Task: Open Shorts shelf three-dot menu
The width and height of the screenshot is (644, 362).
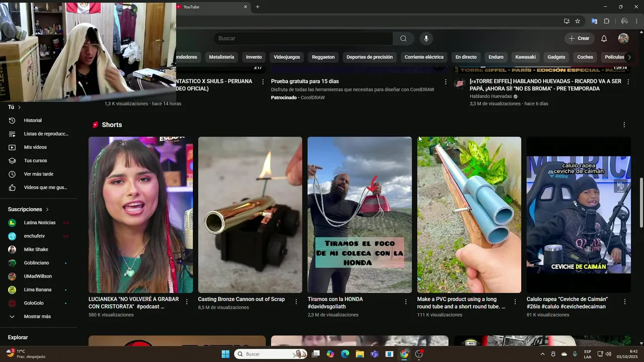Action: point(624,125)
